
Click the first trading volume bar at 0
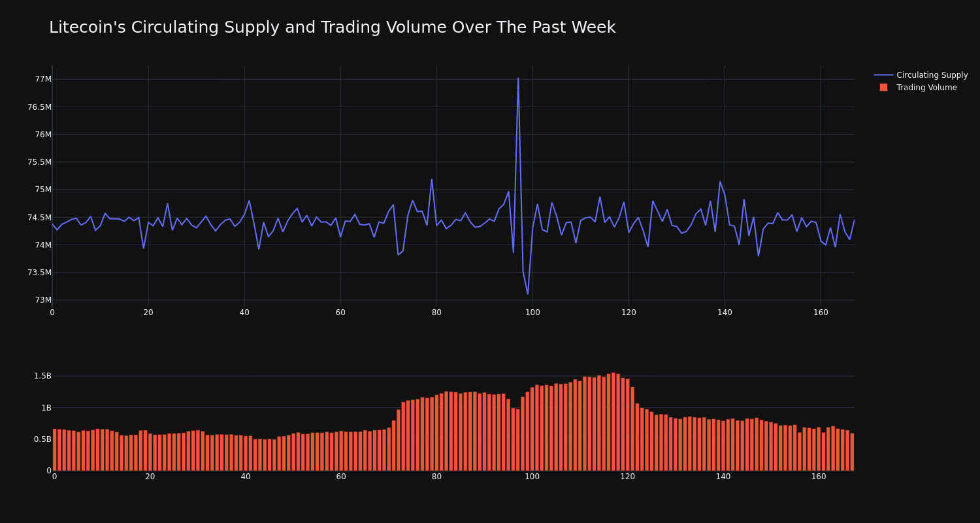(x=54, y=450)
